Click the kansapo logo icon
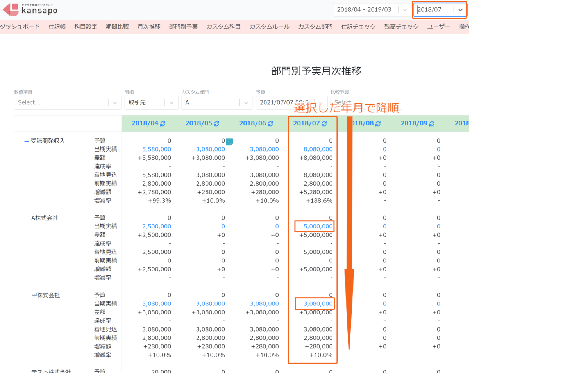 tap(11, 10)
